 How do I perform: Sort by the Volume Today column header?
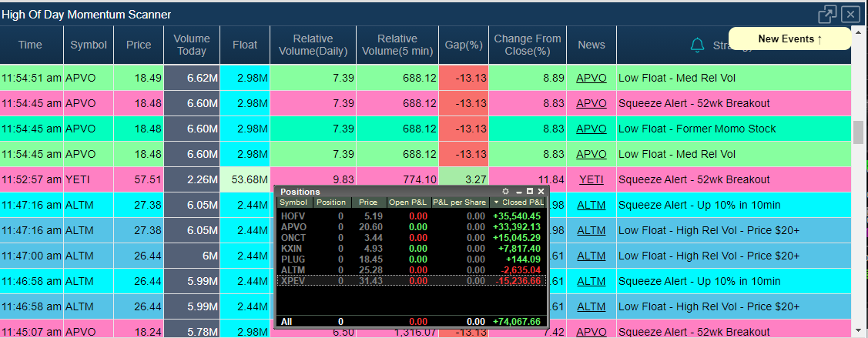pos(192,45)
